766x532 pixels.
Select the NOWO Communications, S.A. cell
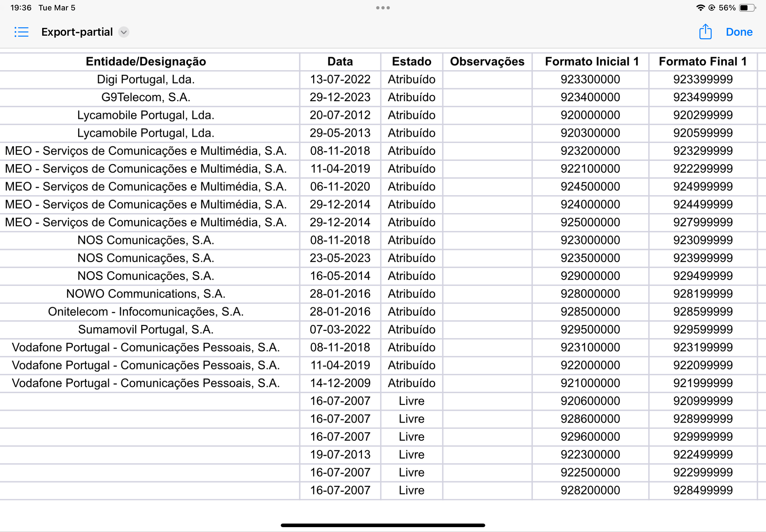(x=146, y=294)
